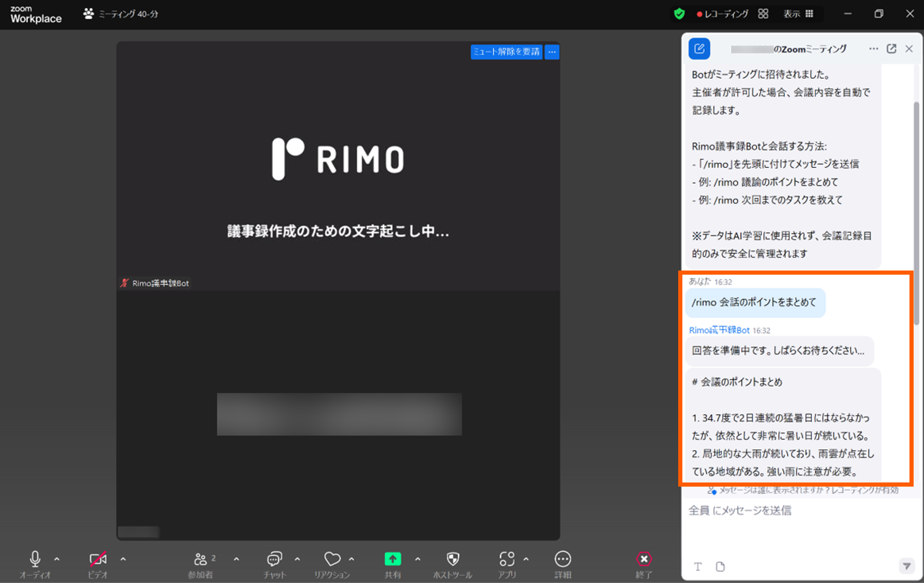The width and height of the screenshot is (924, 583).
Task: Open the Participants icon
Action: tap(201, 559)
